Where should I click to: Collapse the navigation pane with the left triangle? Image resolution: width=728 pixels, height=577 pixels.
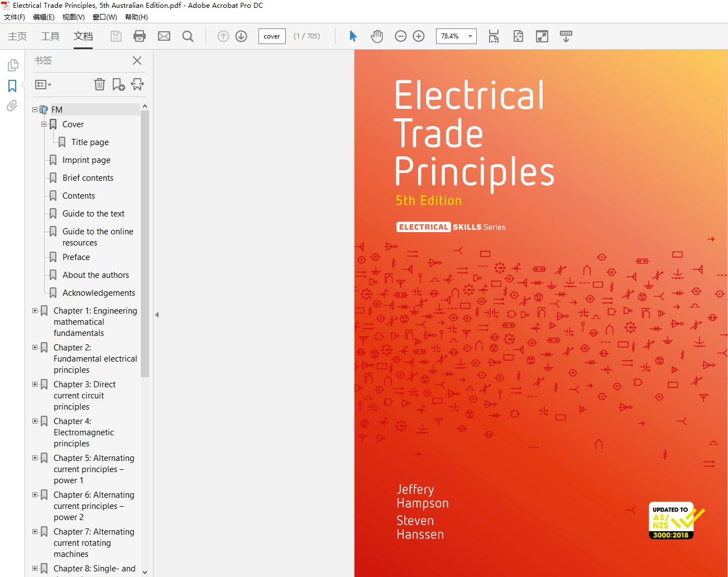pyautogui.click(x=157, y=315)
